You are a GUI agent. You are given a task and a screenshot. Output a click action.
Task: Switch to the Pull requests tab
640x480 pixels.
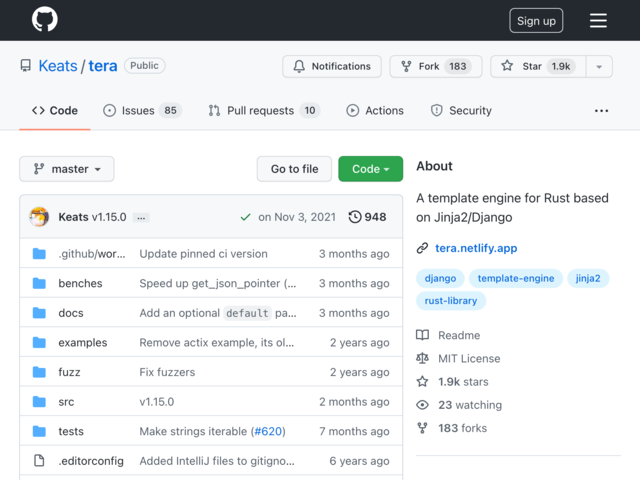pyautogui.click(x=264, y=111)
